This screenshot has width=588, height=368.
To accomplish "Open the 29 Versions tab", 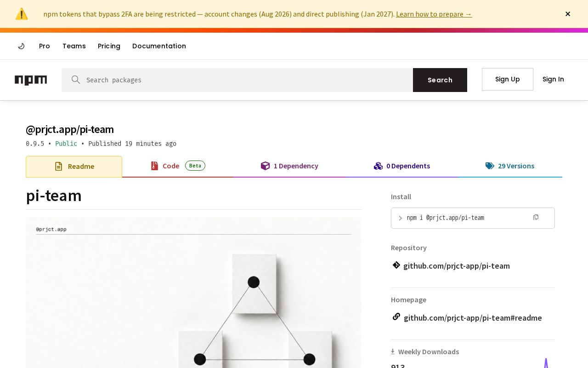I will [x=510, y=166].
